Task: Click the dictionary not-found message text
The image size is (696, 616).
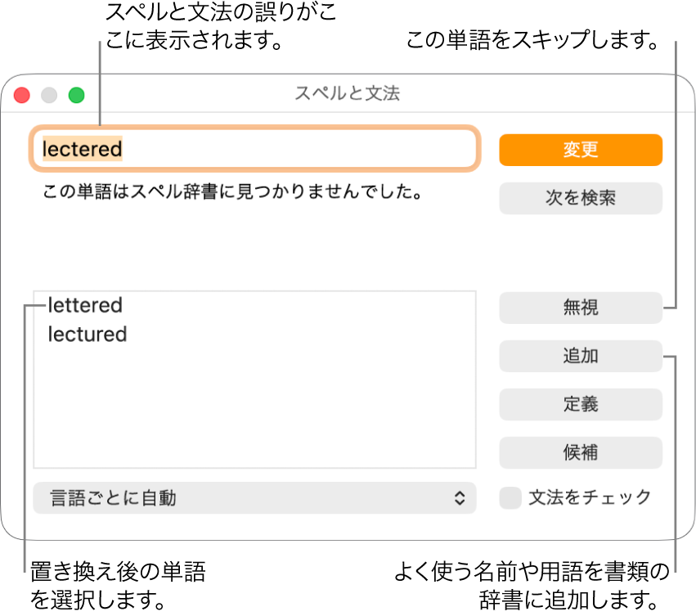Action: [x=233, y=192]
